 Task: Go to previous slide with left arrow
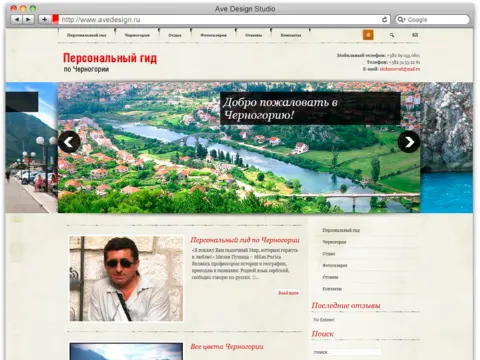(x=69, y=142)
